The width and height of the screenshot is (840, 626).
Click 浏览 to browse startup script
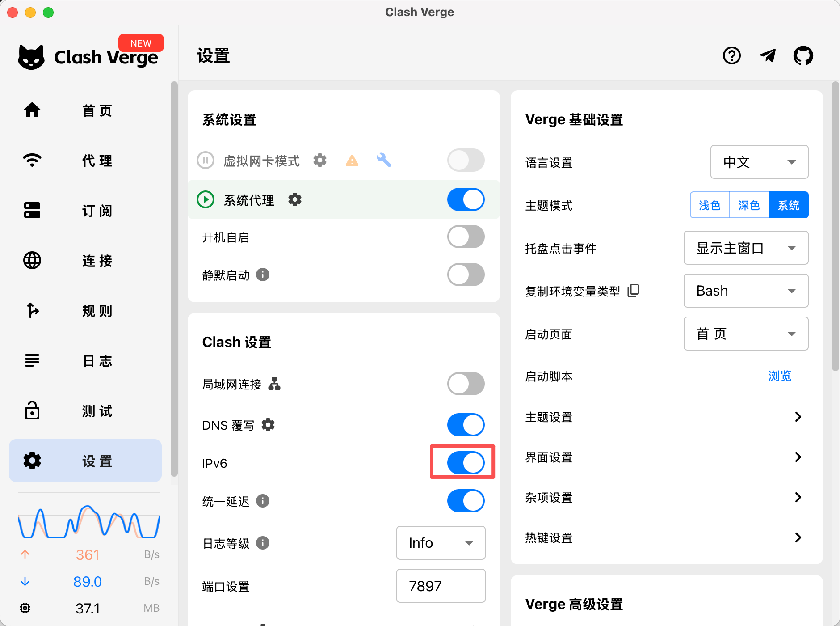tap(780, 376)
